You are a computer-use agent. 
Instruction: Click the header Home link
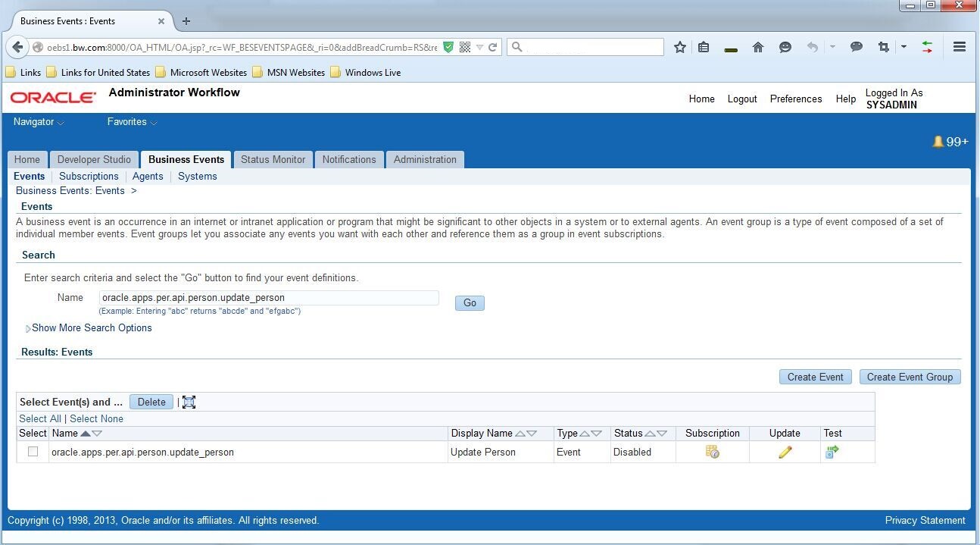(x=701, y=99)
